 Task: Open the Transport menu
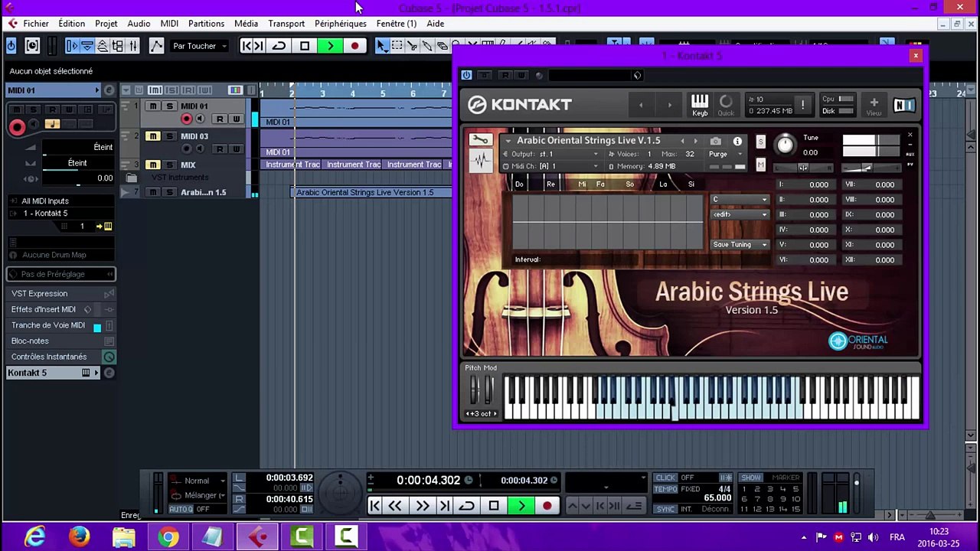pos(286,24)
